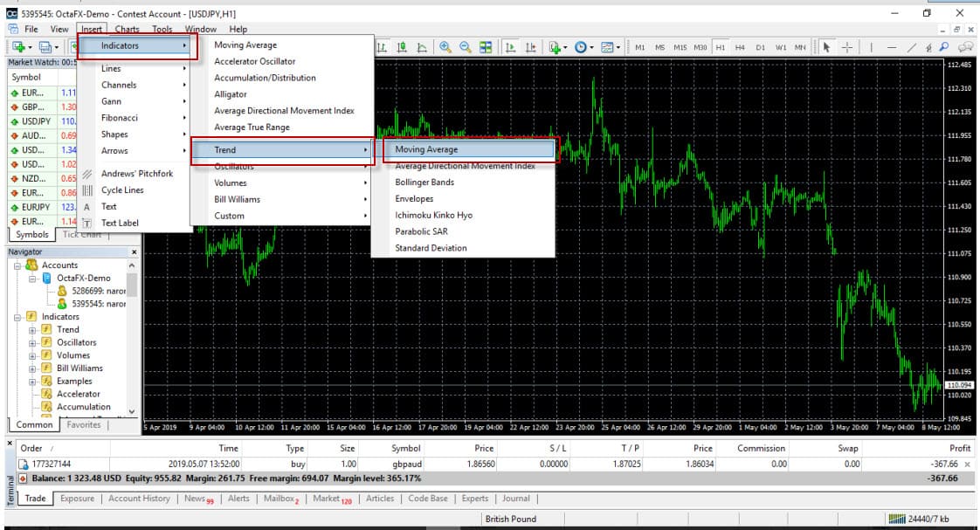Expand the Oscillators folder in Navigator
The height and width of the screenshot is (530, 980).
pyautogui.click(x=32, y=343)
